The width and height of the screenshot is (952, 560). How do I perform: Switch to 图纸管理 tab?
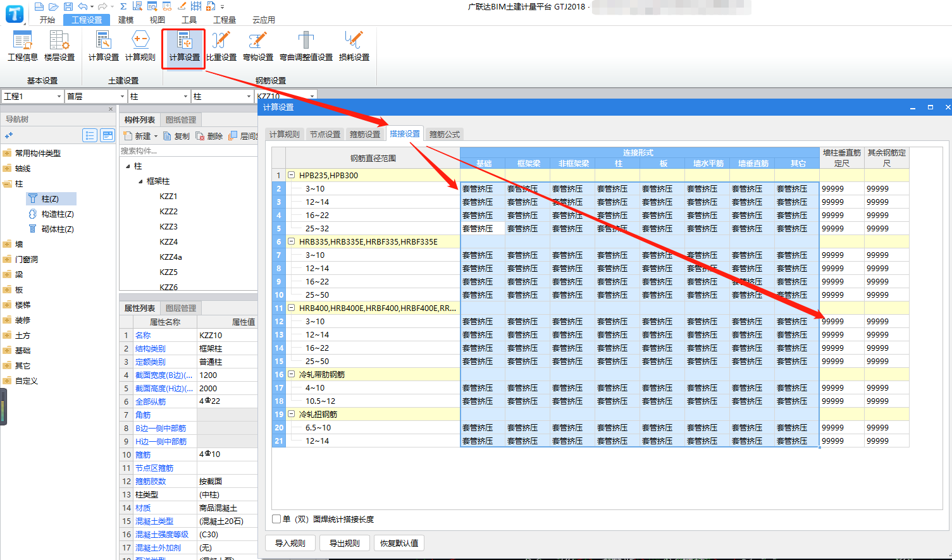pos(181,119)
